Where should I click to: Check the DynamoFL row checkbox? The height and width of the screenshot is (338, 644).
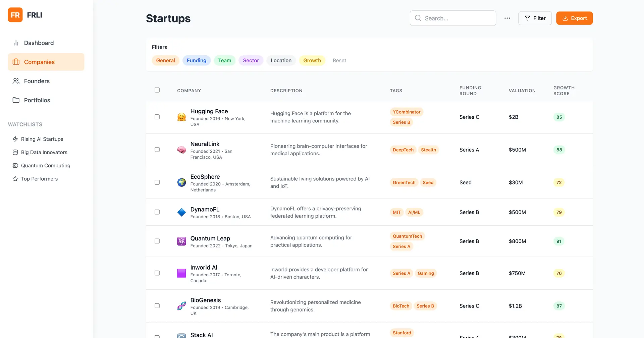pos(157,212)
